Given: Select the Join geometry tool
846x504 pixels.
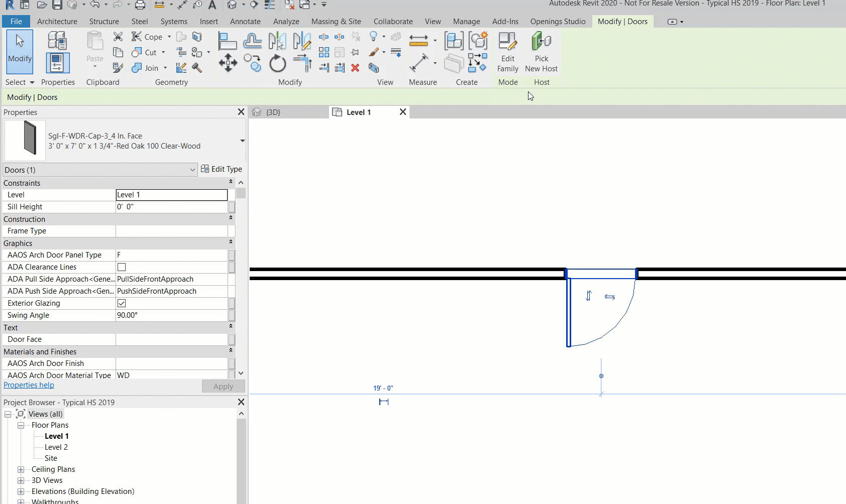Looking at the screenshot, I should pyautogui.click(x=145, y=68).
